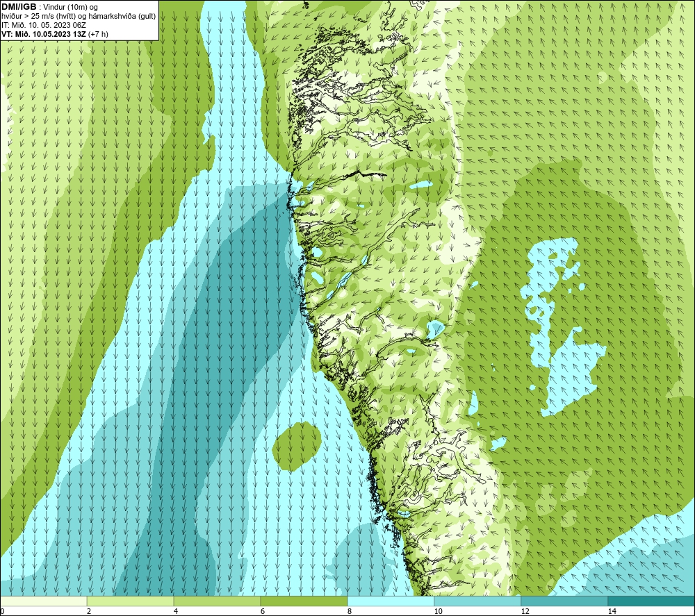
Task: Click the green oval patch in the sea
Action: click(296, 447)
